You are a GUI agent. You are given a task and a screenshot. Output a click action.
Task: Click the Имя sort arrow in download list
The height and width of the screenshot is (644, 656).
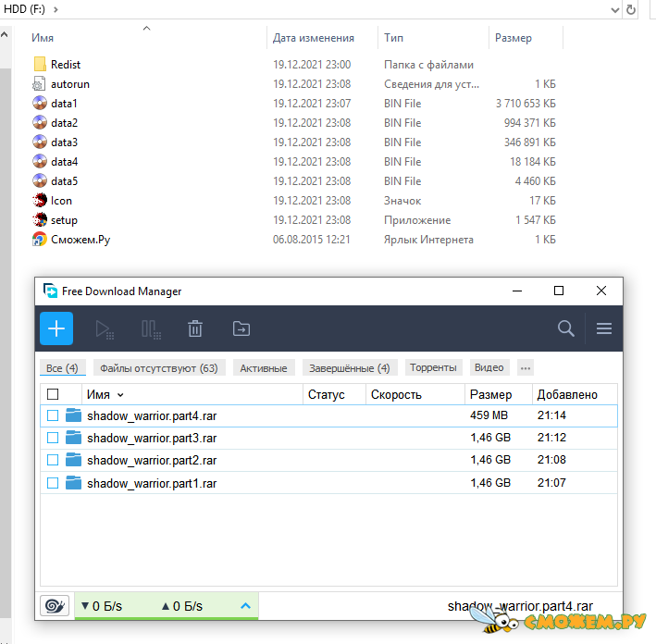coord(120,395)
